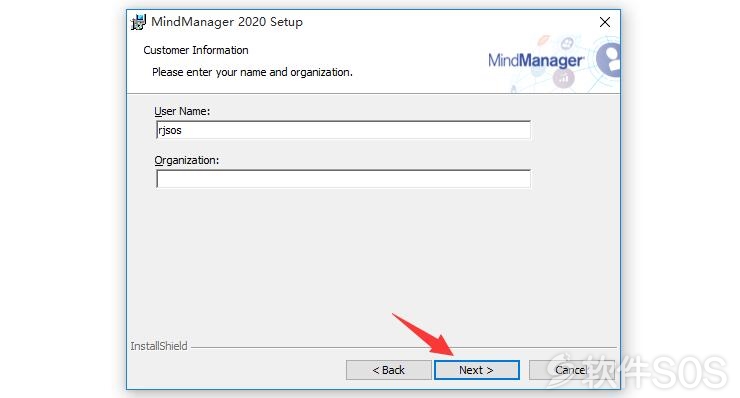Viewport: 740px width, 398px height.
Task: Select the empty Organization field
Action: tap(343, 179)
